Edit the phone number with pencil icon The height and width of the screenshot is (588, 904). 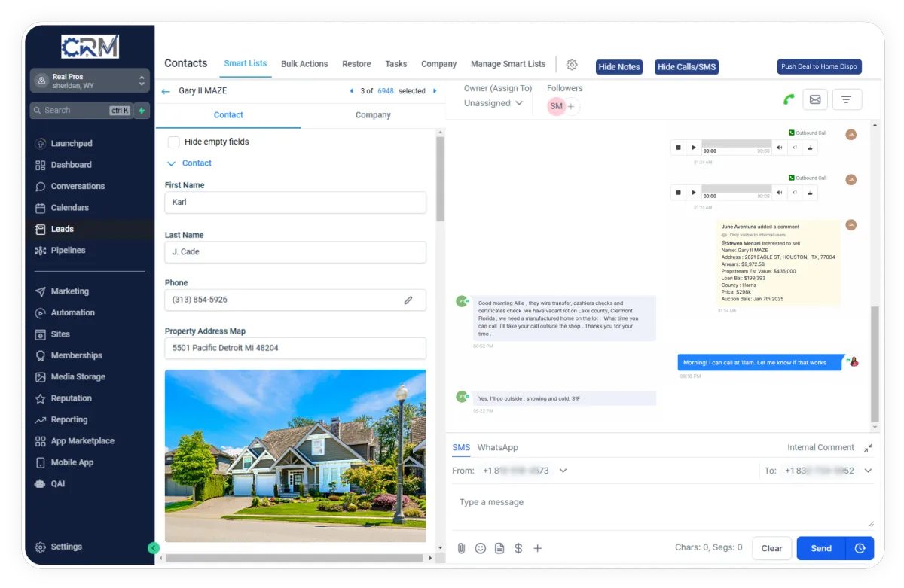coord(408,300)
